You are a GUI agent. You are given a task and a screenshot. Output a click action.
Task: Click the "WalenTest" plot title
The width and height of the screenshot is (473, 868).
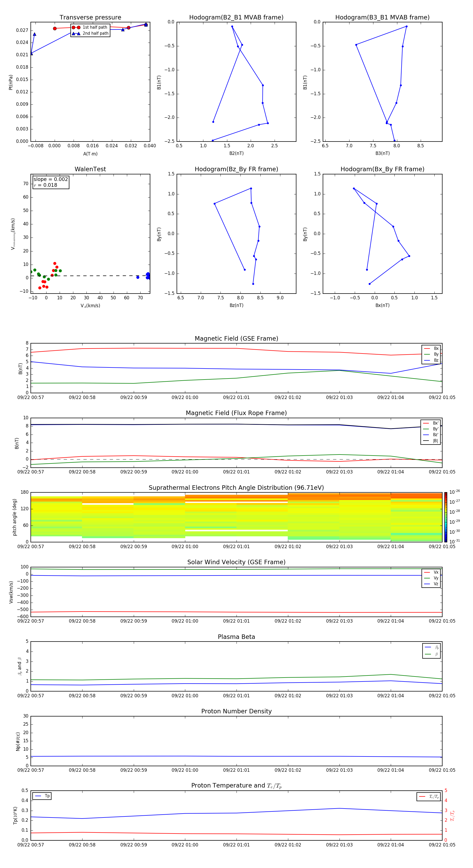(x=90, y=169)
